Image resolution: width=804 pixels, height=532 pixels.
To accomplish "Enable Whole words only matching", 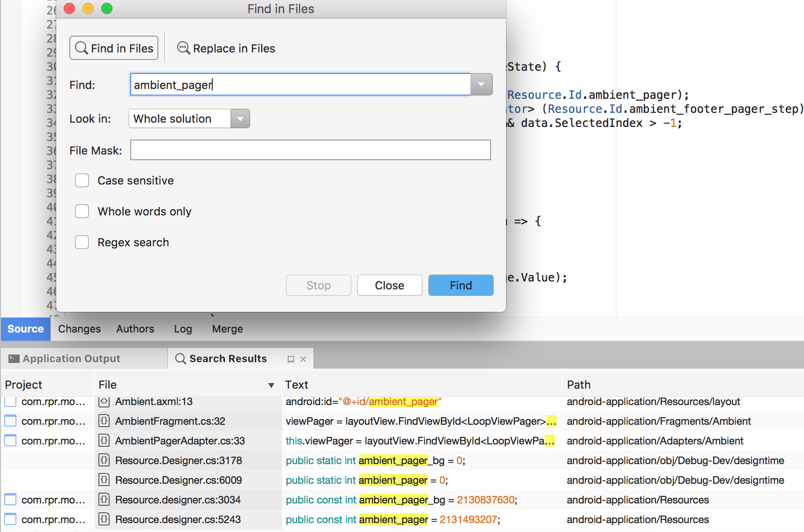I will 82,211.
